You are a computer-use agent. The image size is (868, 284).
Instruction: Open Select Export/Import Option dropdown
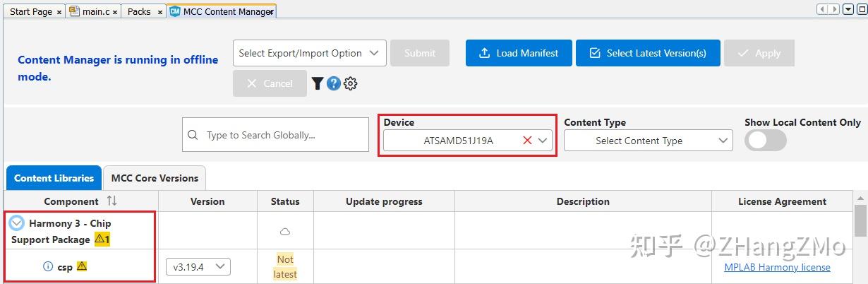pyautogui.click(x=310, y=53)
